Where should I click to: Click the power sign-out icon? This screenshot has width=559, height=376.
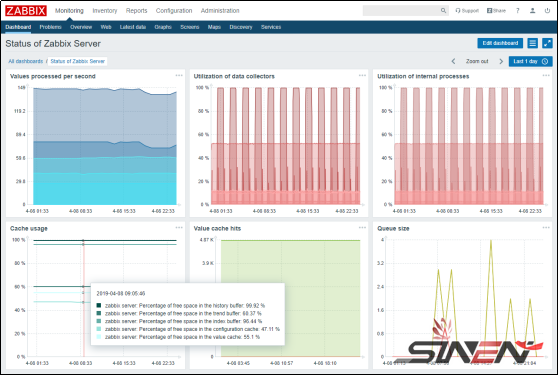tap(547, 11)
